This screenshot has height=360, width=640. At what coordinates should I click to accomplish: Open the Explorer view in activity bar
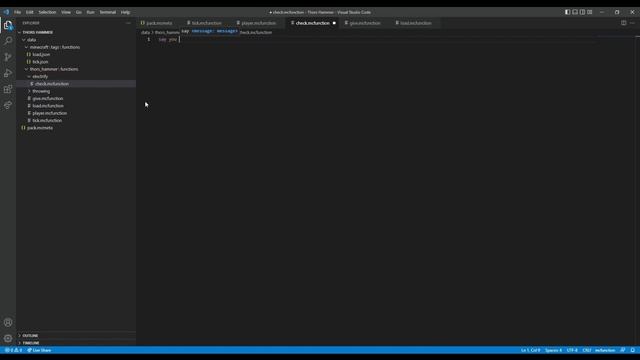(x=8, y=25)
